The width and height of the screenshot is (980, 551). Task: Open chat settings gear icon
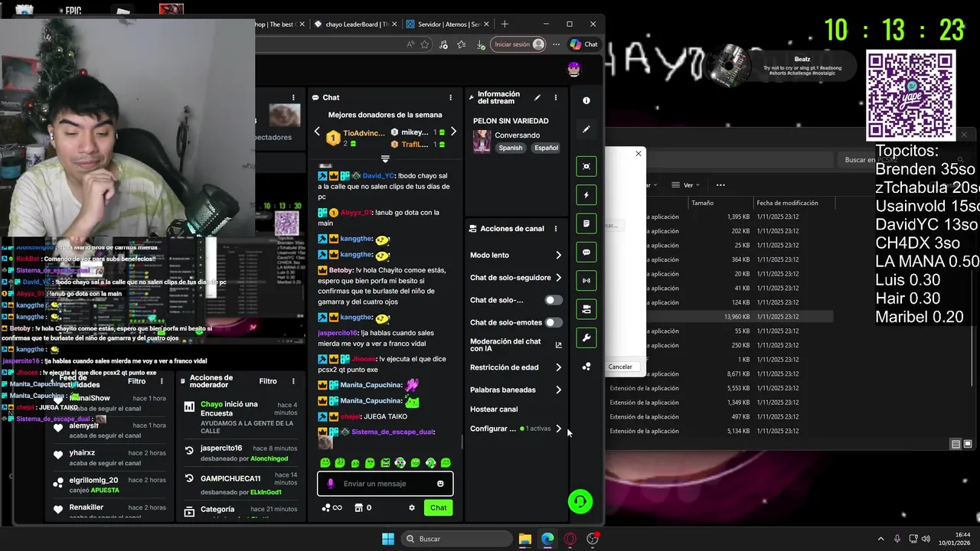pyautogui.click(x=412, y=507)
